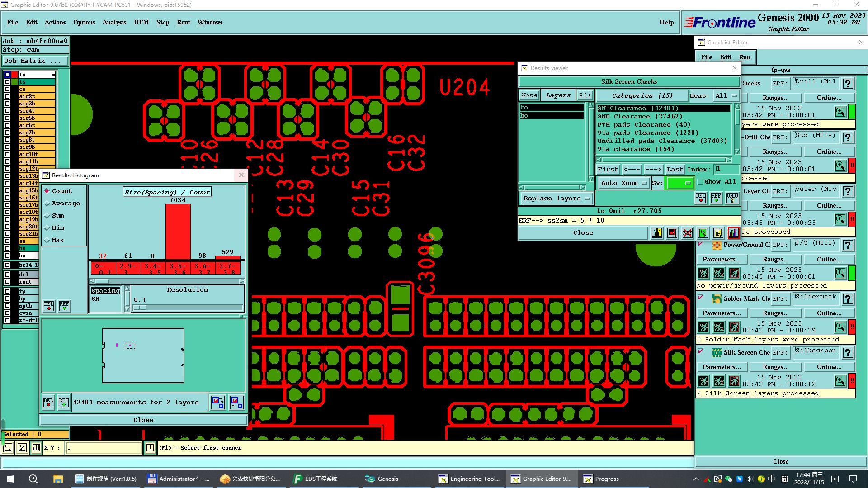Click the Index input field
Image resolution: width=868 pixels, height=488 pixels.
[x=726, y=170]
